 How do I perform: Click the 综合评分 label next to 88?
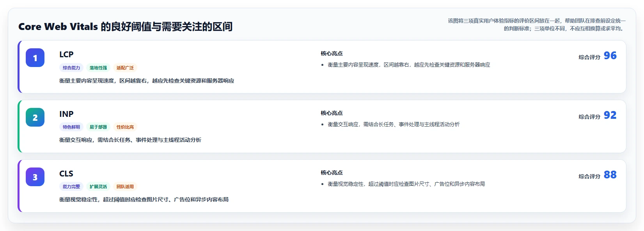(x=589, y=176)
